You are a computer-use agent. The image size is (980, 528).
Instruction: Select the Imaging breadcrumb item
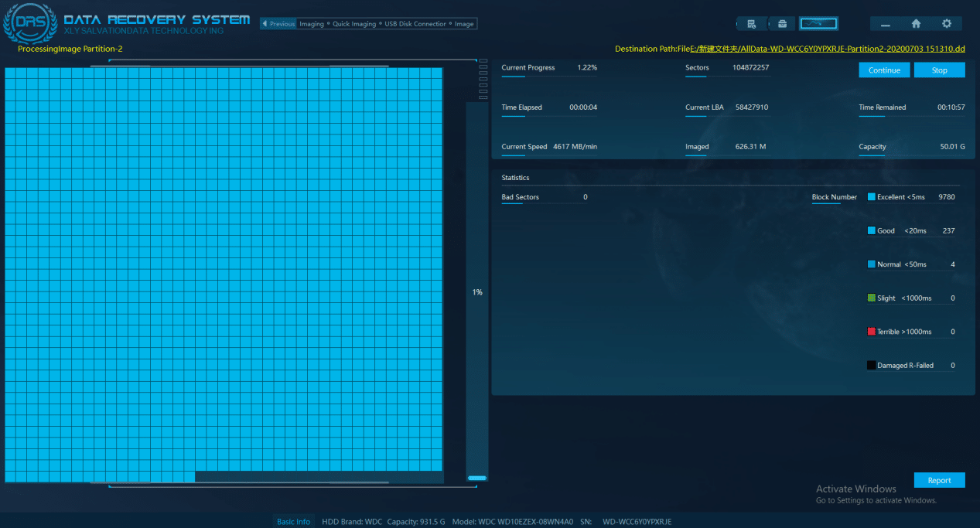pos(312,24)
